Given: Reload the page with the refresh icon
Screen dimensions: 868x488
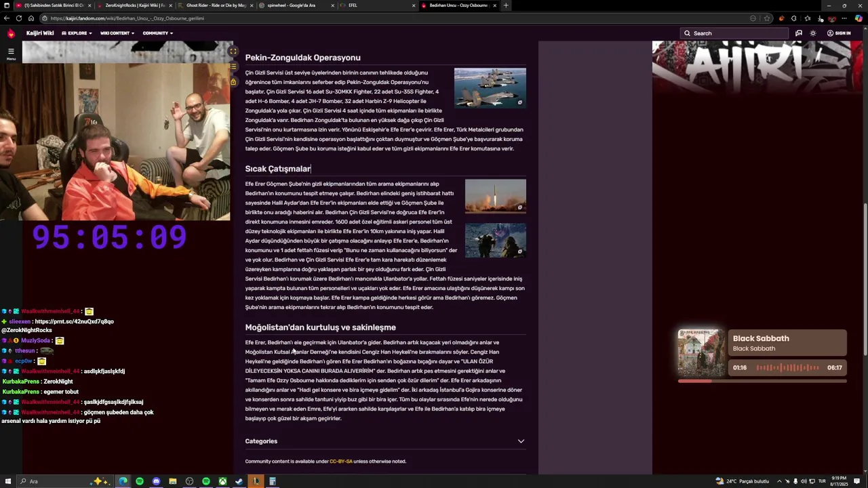Looking at the screenshot, I should pos(19,18).
